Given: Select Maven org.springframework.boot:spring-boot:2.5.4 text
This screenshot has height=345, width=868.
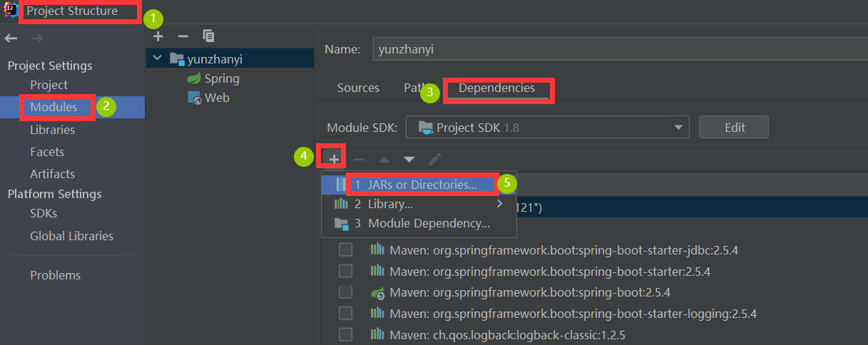Looking at the screenshot, I should 530,292.
